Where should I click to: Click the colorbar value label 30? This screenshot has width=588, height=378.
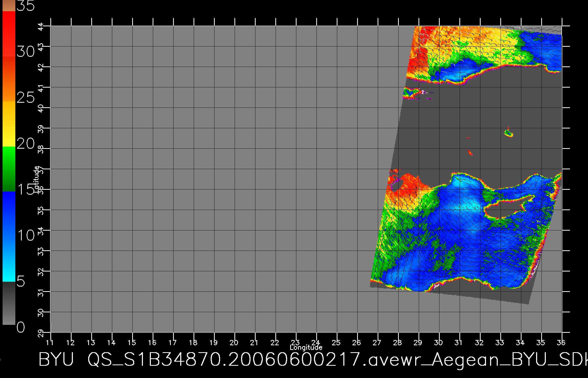pyautogui.click(x=26, y=52)
